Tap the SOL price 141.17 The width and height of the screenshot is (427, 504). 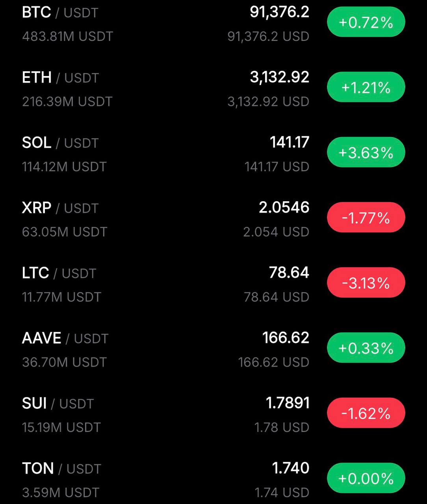pos(289,142)
